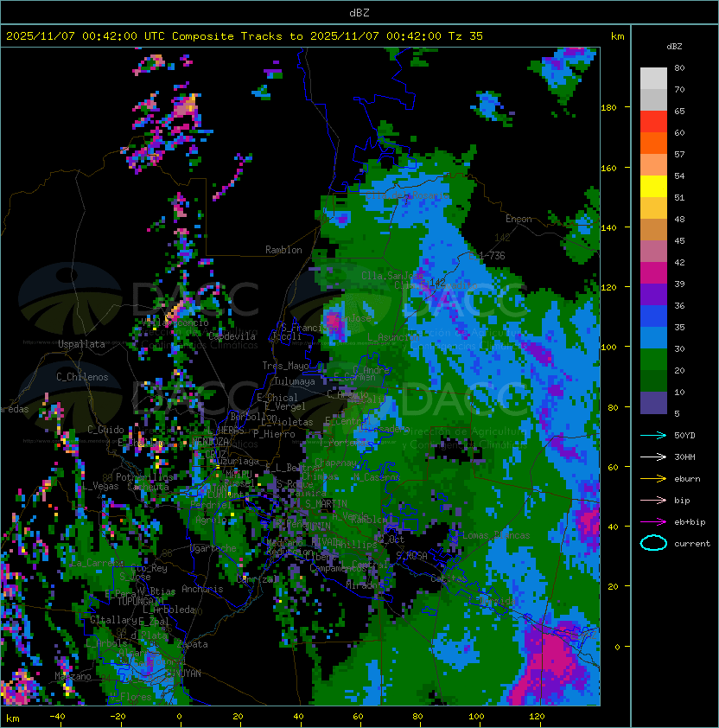Select the dark orange 57–60 dBZ swatch
The width and height of the screenshot is (719, 728).
[653, 143]
